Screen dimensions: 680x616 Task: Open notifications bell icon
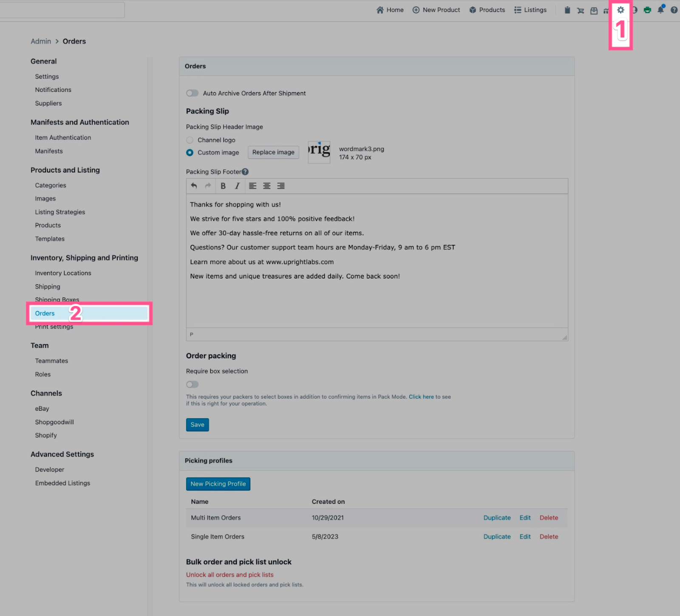click(x=660, y=10)
